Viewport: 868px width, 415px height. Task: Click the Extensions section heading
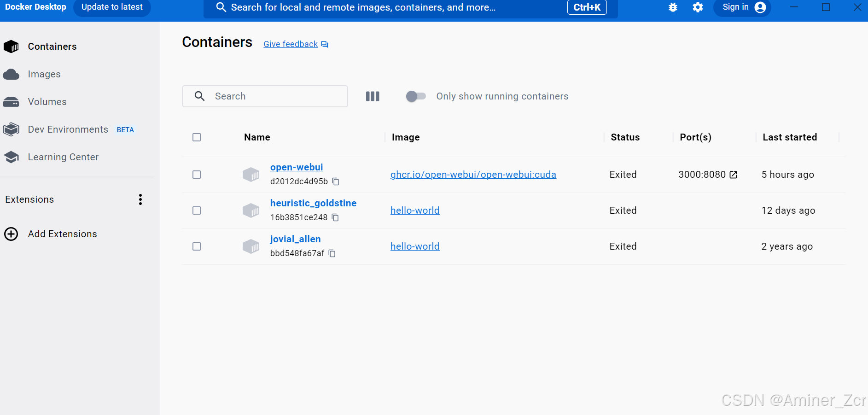coord(29,199)
